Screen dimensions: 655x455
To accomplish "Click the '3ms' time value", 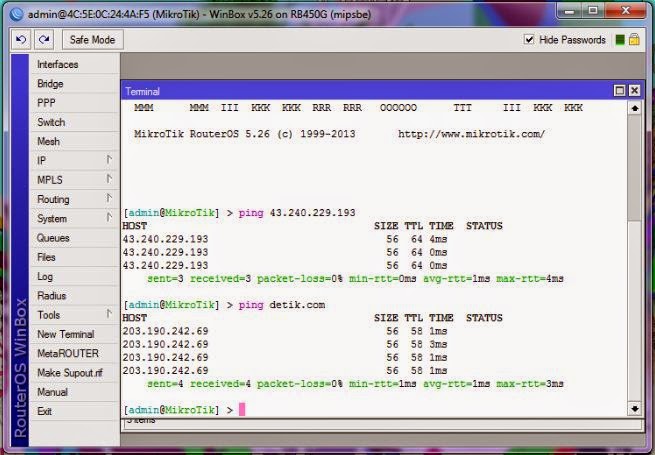I will tap(438, 344).
